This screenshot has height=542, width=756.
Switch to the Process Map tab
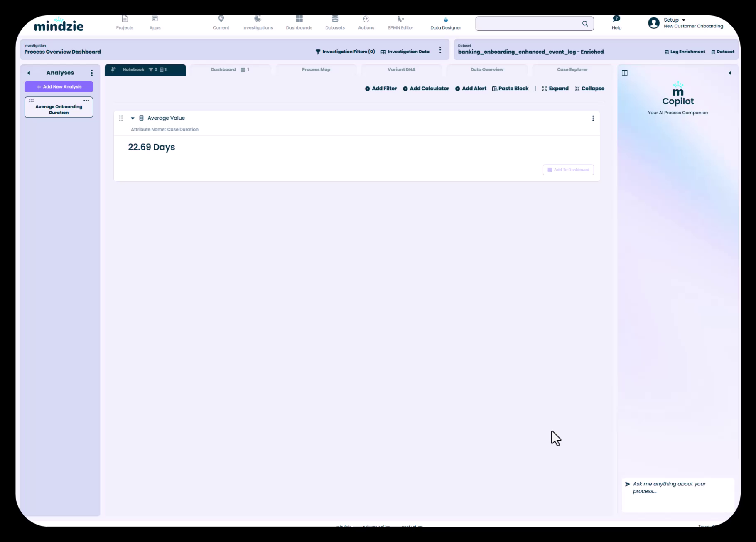pyautogui.click(x=316, y=70)
